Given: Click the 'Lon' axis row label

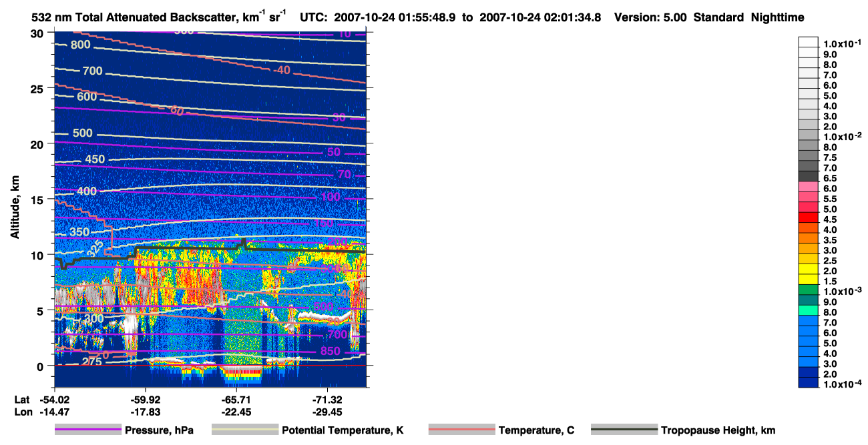Looking at the screenshot, I should point(22,412).
